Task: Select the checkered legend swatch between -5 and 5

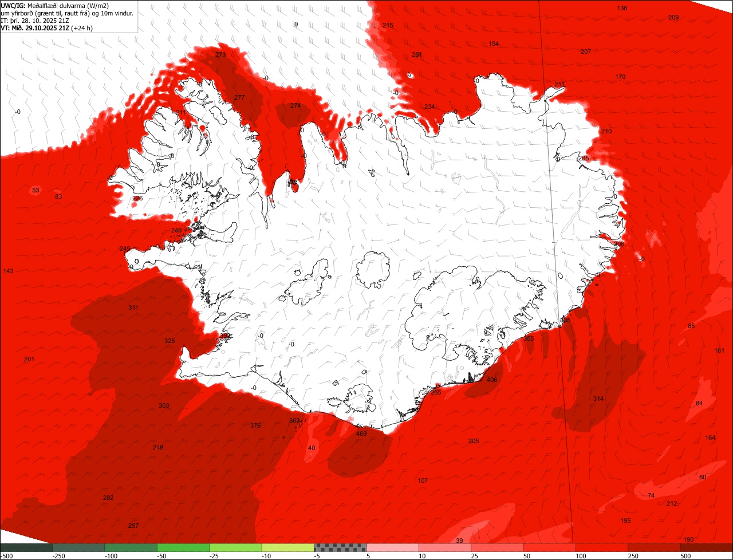Action: pyautogui.click(x=340, y=547)
